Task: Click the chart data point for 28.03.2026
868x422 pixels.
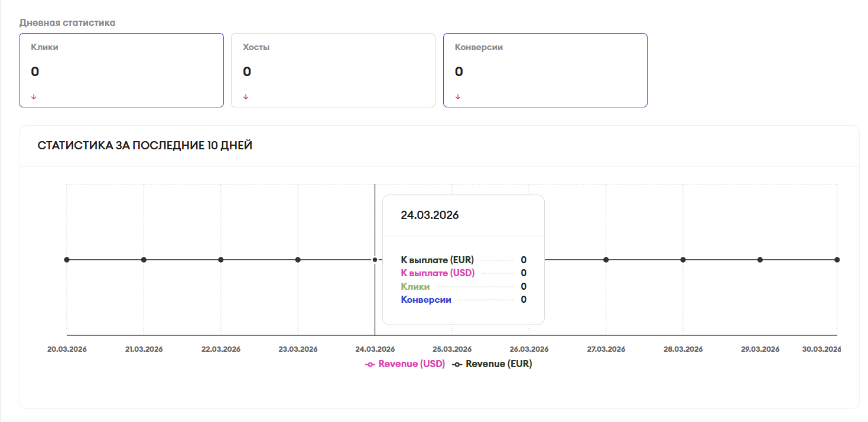Action: 683,260
